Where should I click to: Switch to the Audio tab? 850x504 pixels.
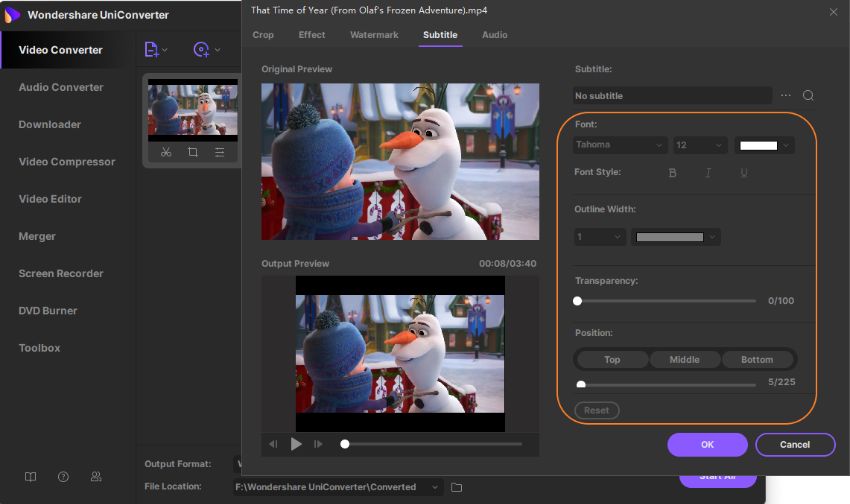point(495,35)
